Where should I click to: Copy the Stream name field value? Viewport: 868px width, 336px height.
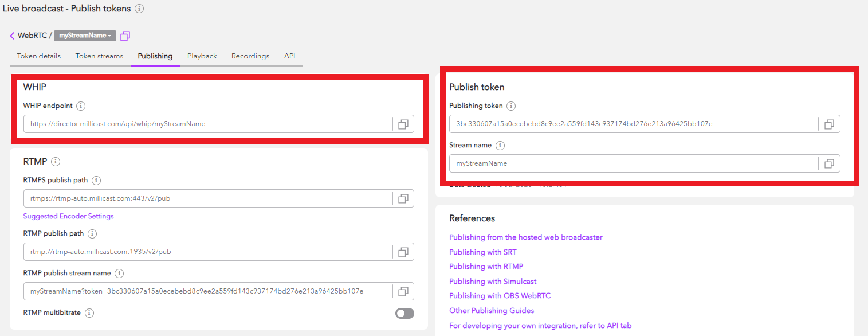829,163
